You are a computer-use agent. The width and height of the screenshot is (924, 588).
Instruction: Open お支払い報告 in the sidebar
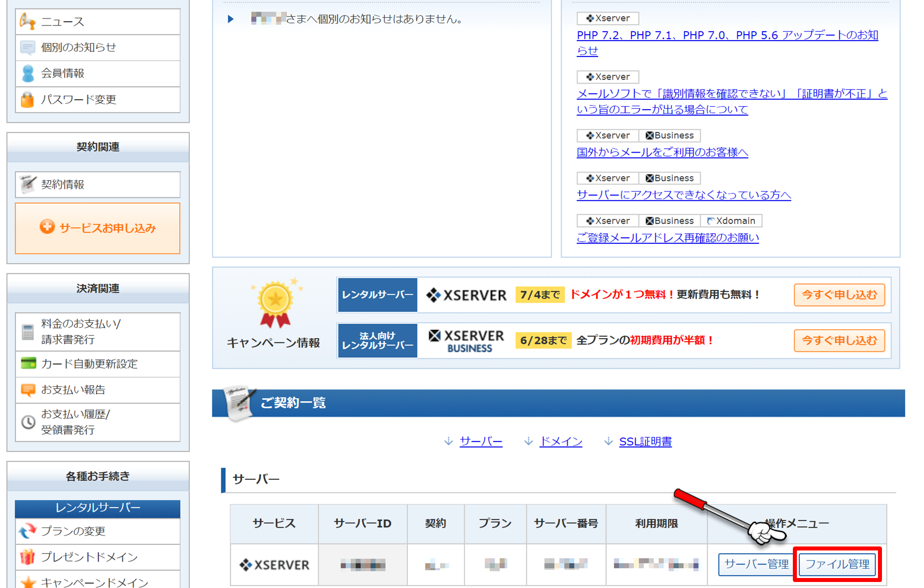[x=98, y=390]
